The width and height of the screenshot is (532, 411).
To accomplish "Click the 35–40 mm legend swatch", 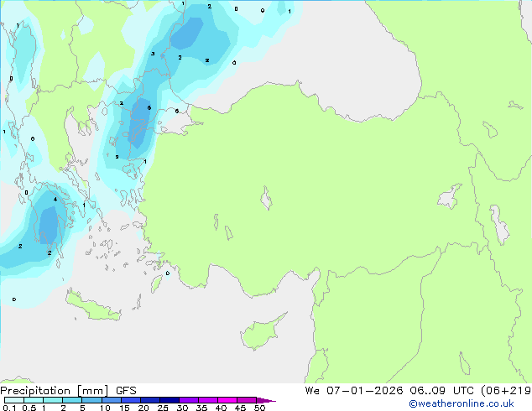I will [207, 400].
